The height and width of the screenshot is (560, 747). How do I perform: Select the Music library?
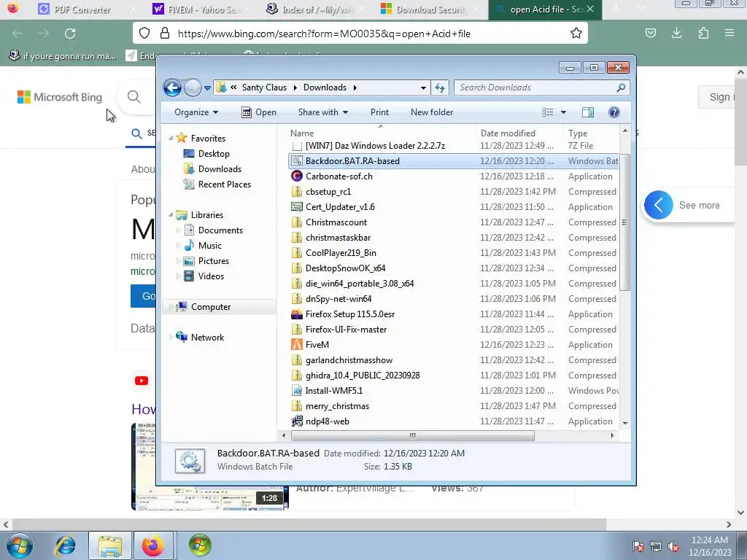coord(203,246)
